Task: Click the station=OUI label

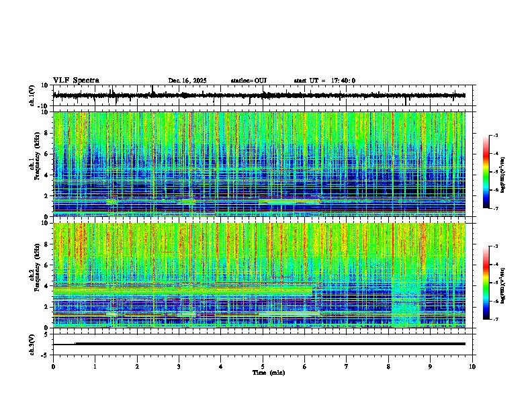Action: pos(249,81)
